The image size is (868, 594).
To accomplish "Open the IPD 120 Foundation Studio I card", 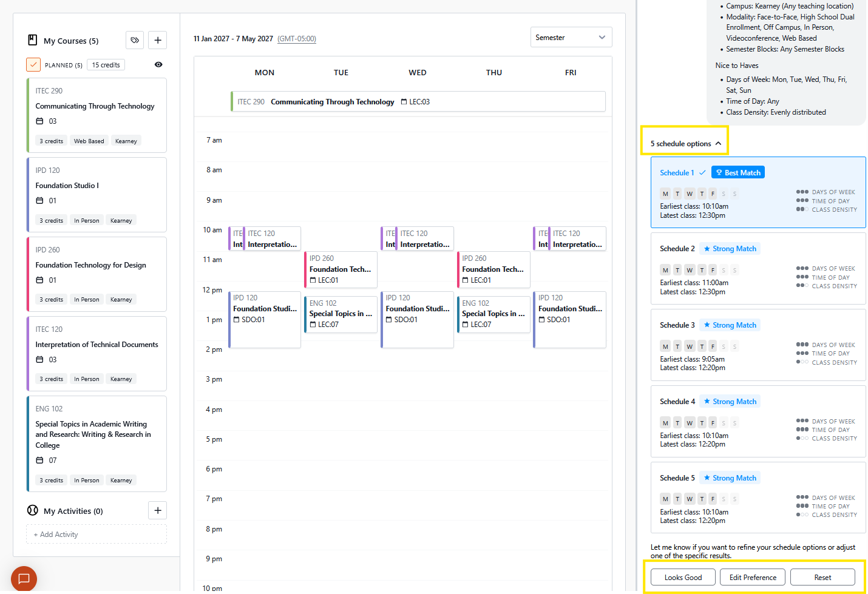I will [97, 195].
